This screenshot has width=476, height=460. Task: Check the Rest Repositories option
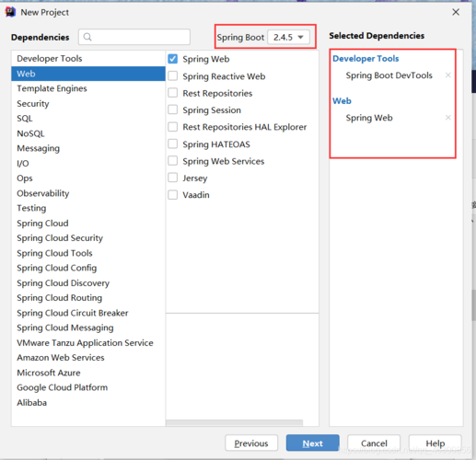coord(173,93)
